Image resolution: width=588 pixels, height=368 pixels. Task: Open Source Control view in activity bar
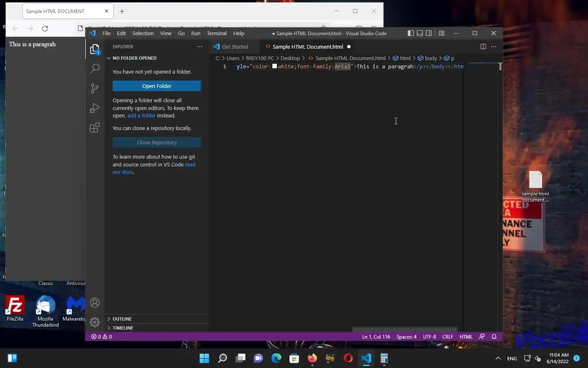95,88
